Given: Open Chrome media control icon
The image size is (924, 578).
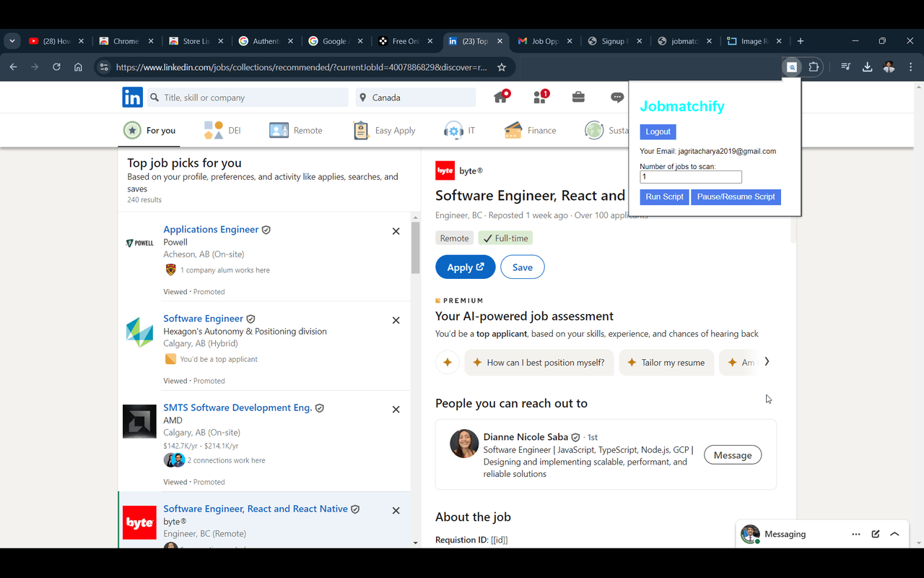Looking at the screenshot, I should (845, 67).
